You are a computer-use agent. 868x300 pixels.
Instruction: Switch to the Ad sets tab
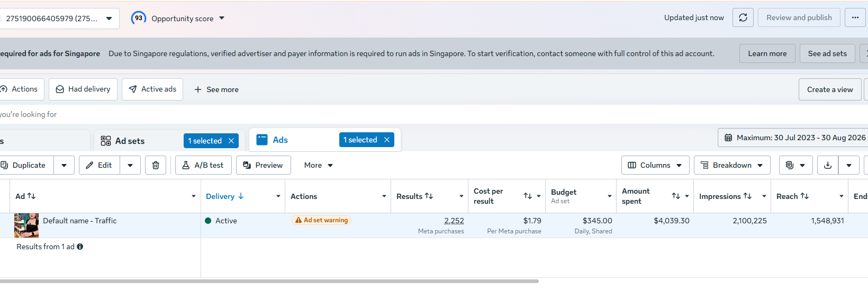click(130, 141)
